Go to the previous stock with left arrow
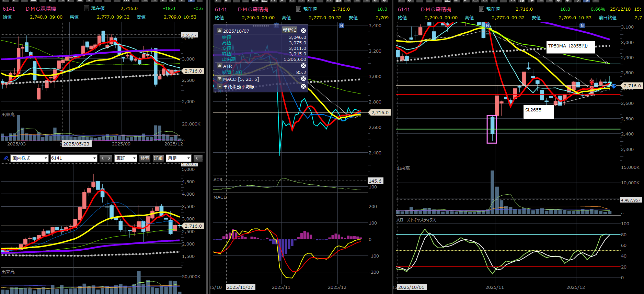The image size is (644, 294). click(x=103, y=158)
